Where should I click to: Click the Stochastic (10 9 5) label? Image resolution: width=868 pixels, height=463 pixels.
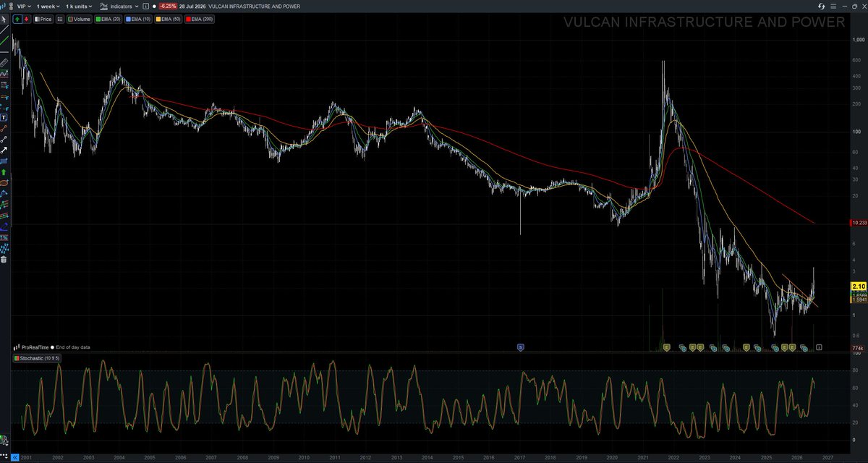pos(37,358)
